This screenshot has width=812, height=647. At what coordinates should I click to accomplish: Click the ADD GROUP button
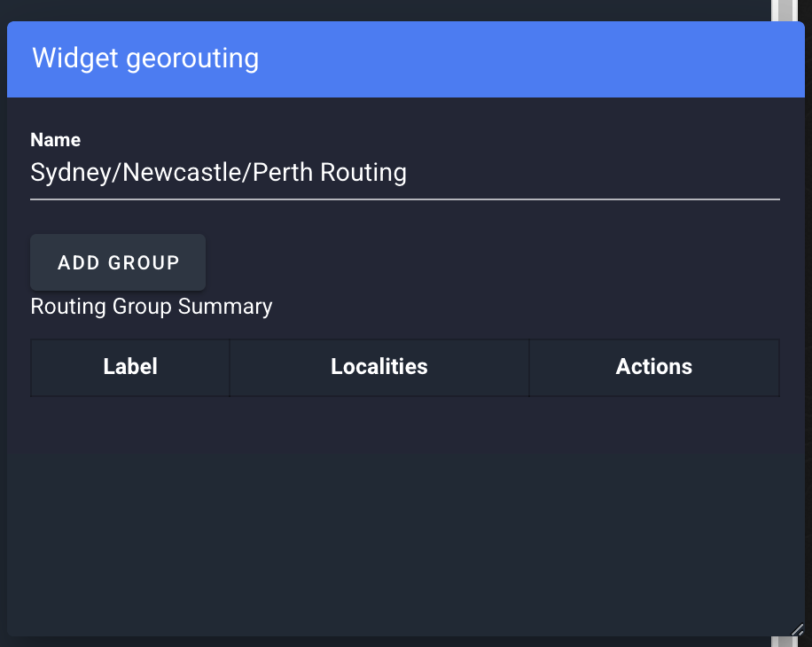(118, 262)
